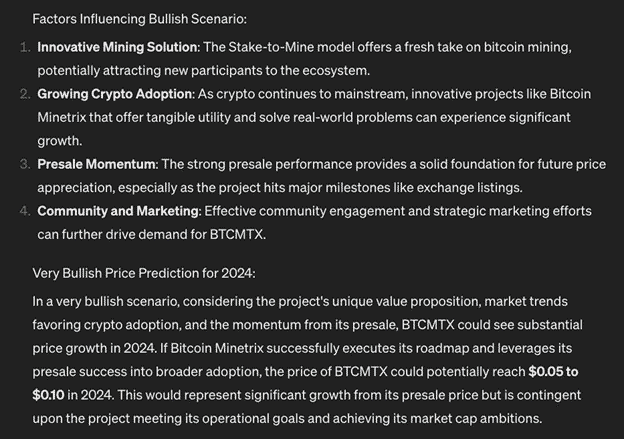
Task: Click list number 2 marker
Action: [x=25, y=94]
